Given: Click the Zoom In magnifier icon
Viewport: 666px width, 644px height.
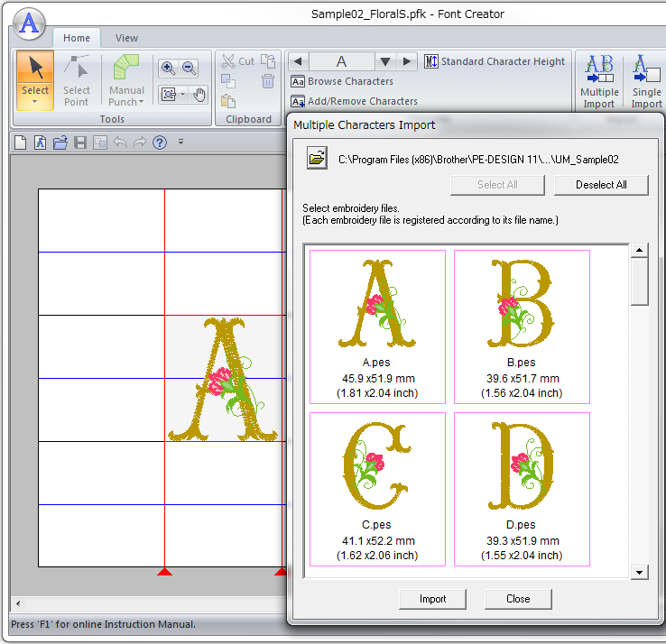Looking at the screenshot, I should (168, 68).
